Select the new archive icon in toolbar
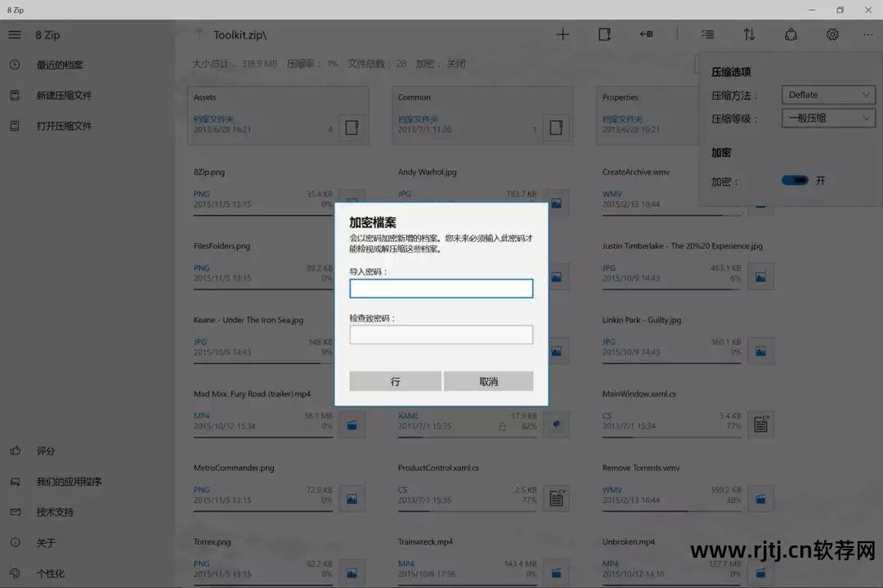The image size is (883, 588). tap(604, 34)
